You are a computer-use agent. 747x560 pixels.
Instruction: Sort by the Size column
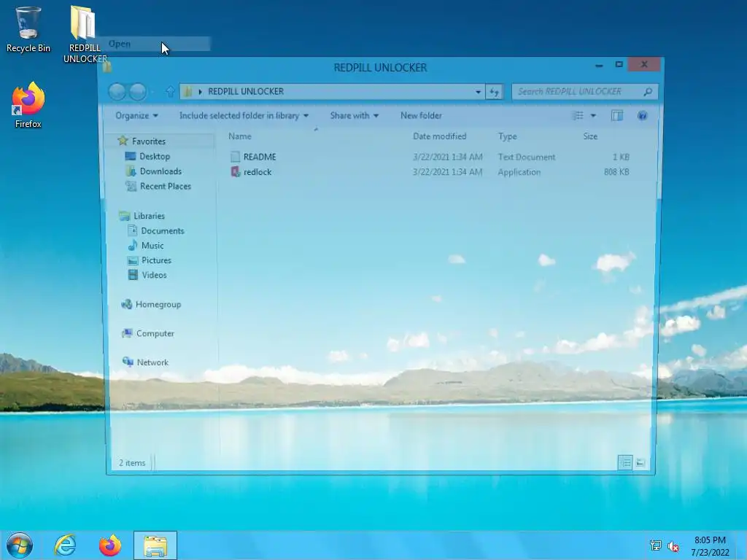pos(590,136)
